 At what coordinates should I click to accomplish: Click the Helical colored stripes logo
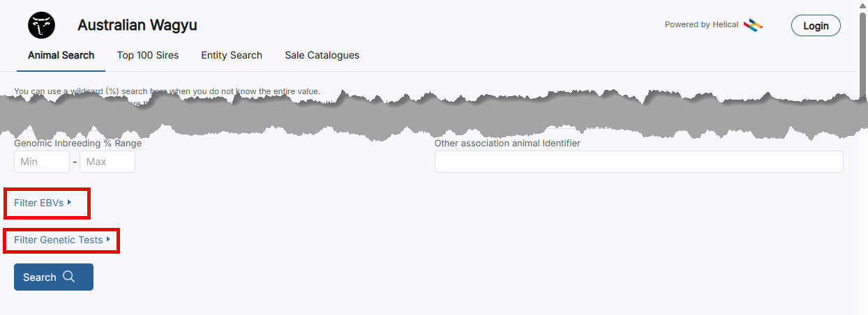[753, 25]
